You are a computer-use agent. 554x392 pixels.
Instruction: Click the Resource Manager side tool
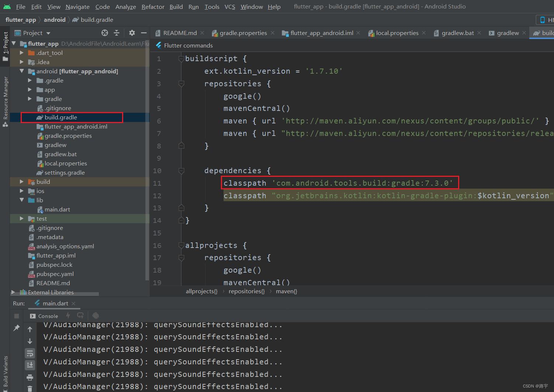pos(5,102)
